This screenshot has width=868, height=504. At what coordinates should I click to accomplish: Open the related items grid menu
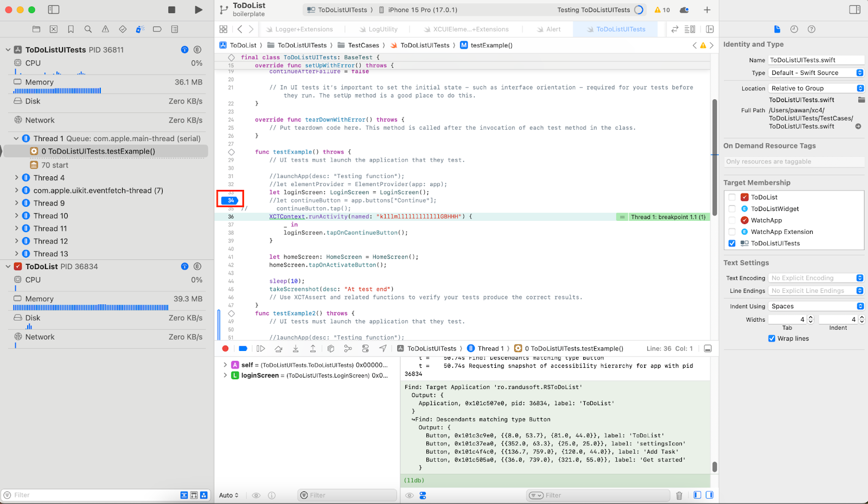224,29
